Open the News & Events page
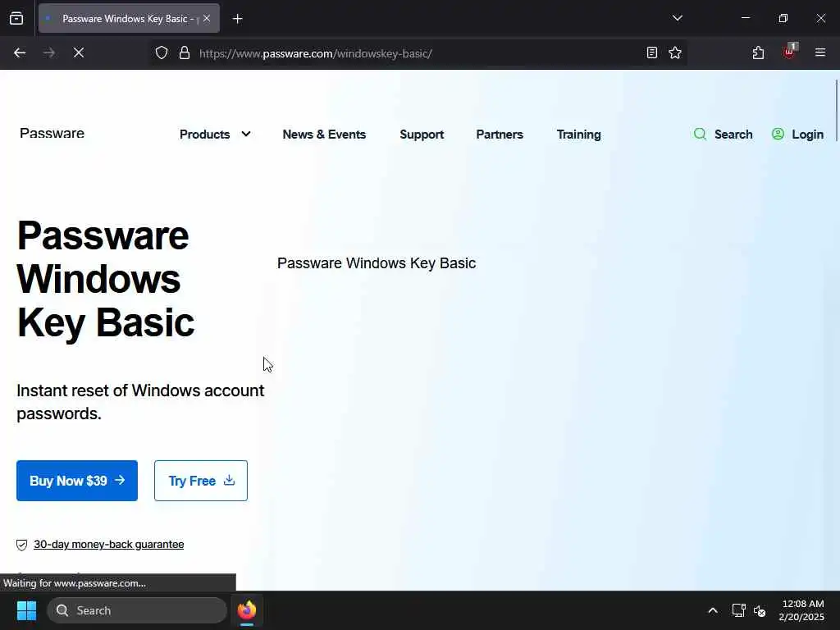The image size is (840, 630). 324,135
